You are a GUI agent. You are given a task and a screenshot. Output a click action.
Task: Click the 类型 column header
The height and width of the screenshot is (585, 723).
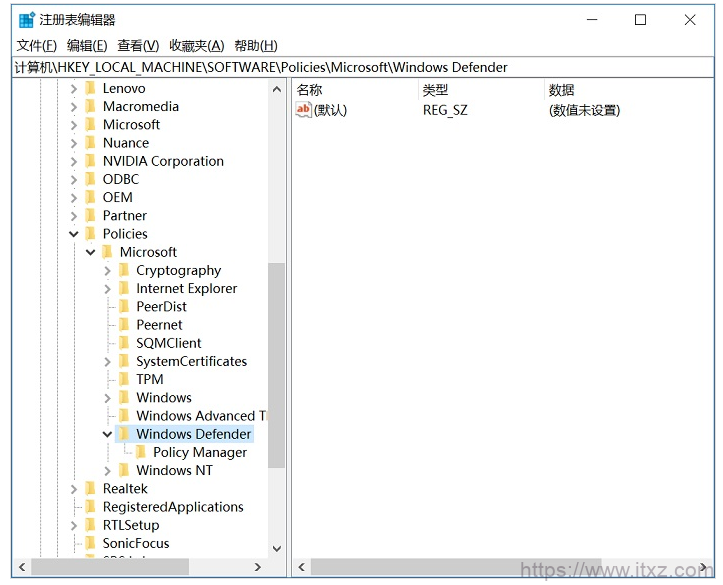pos(481,90)
